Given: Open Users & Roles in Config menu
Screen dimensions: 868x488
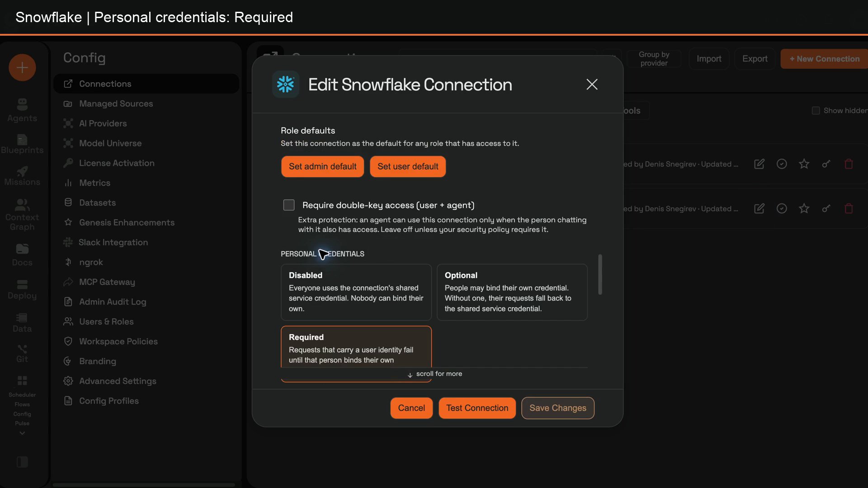Looking at the screenshot, I should [x=146, y=322].
